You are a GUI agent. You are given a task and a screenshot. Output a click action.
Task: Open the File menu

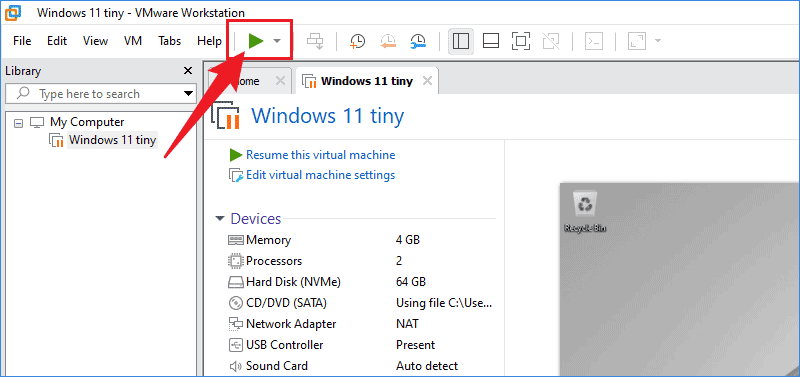(22, 41)
